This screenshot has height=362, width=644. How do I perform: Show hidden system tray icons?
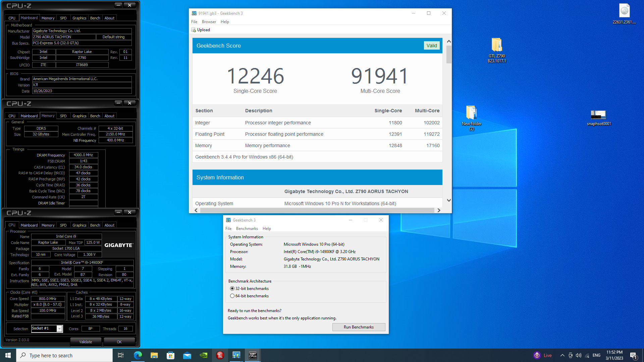point(562,355)
